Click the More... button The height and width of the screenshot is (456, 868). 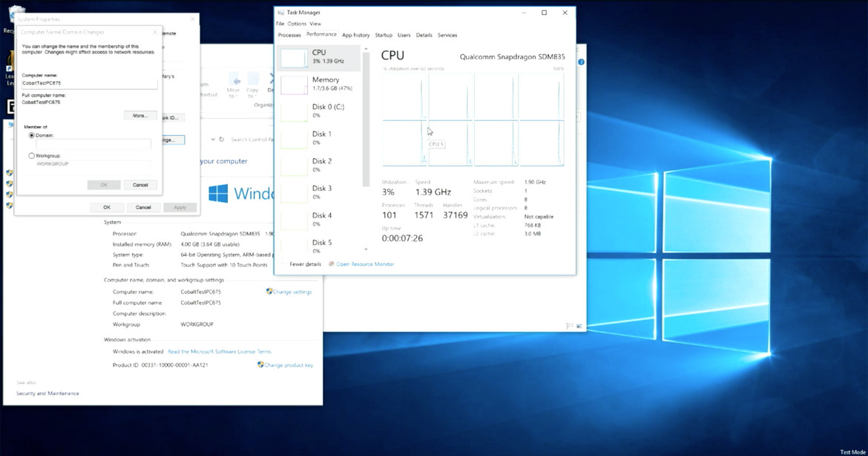pos(140,115)
